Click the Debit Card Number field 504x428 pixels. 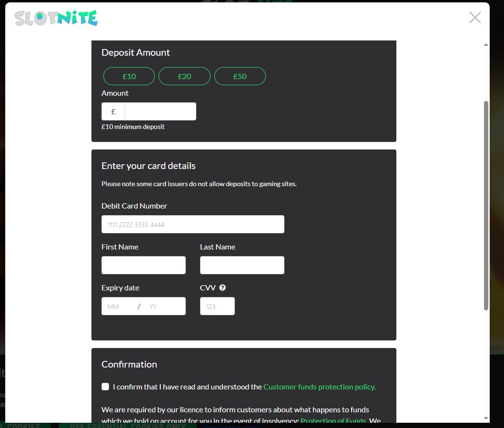192,224
